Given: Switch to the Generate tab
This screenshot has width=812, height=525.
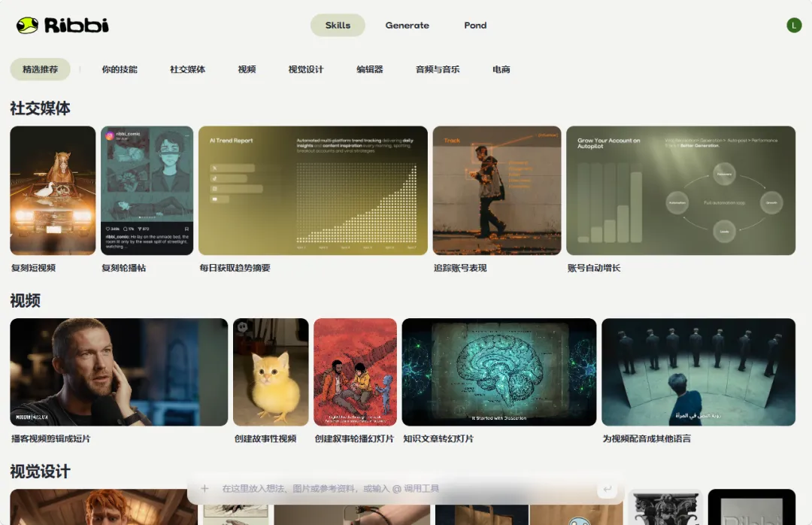Looking at the screenshot, I should click(x=407, y=26).
